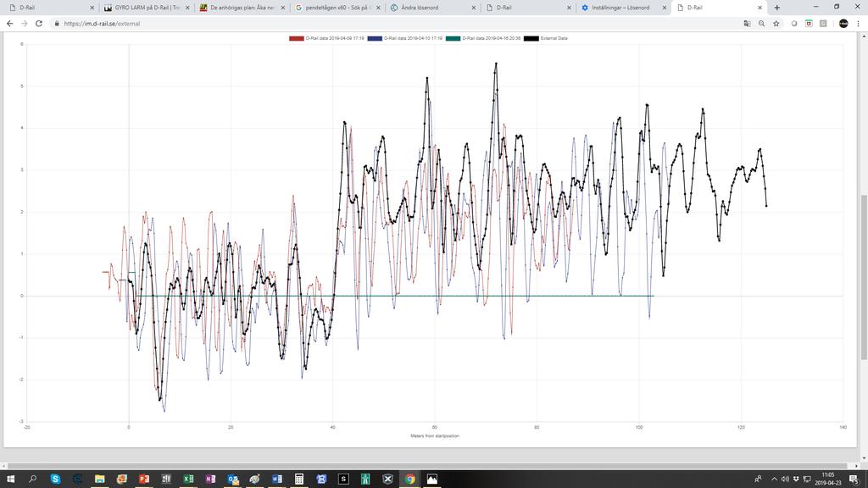Open the Chrome profile avatar
This screenshot has width=868, height=488.
(x=843, y=23)
